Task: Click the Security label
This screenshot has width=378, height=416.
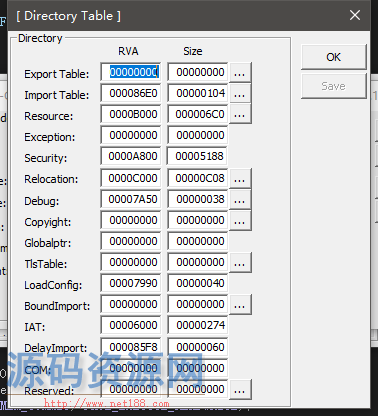Action: pos(46,158)
